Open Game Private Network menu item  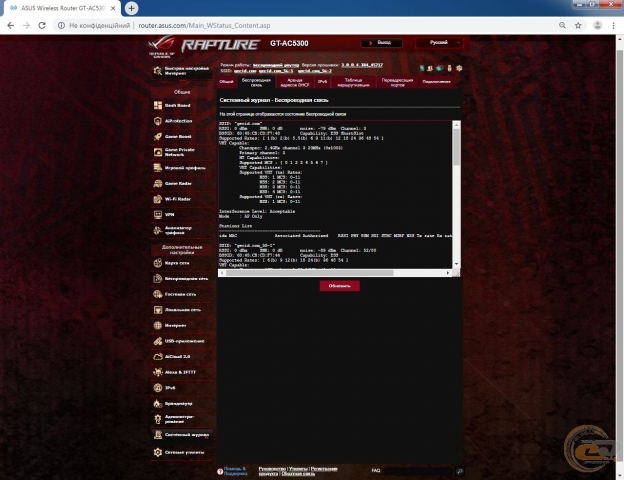pyautogui.click(x=181, y=152)
